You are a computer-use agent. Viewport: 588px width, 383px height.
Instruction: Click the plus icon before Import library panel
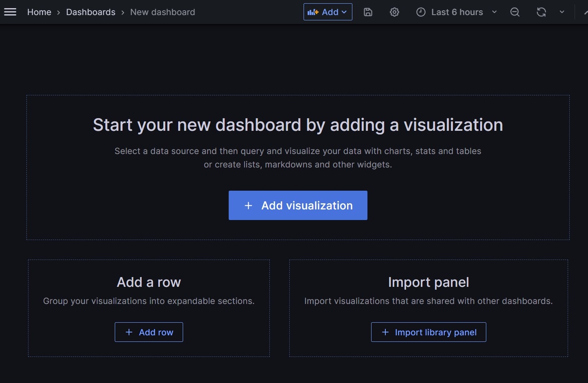[x=385, y=332]
